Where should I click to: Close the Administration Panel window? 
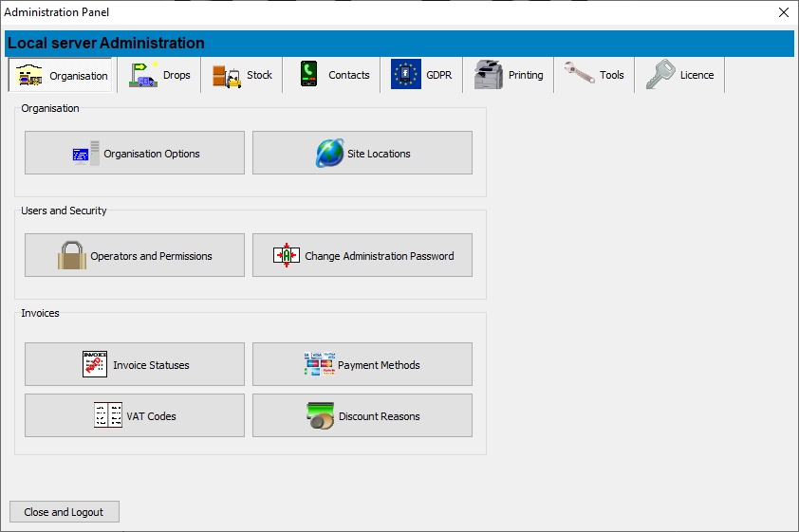(x=784, y=12)
